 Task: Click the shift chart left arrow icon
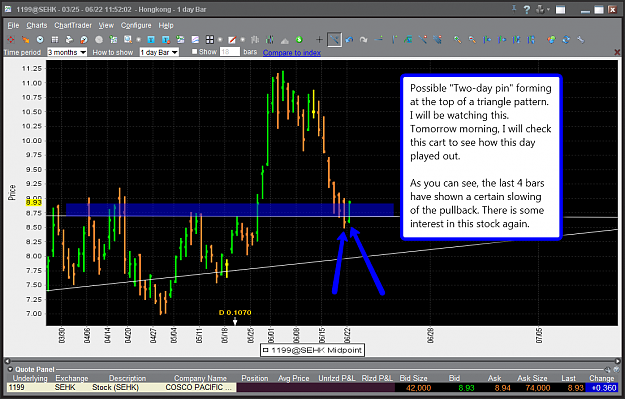(487, 39)
